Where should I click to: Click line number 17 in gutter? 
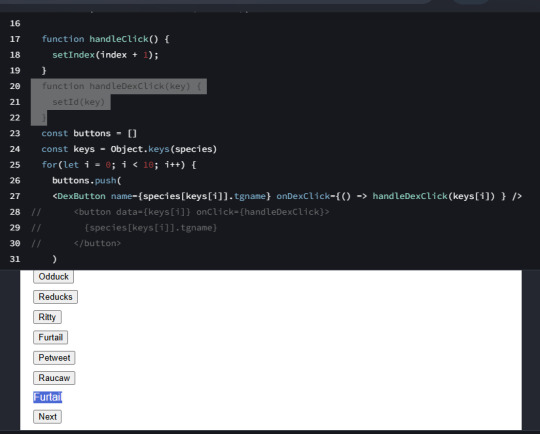[x=15, y=39]
